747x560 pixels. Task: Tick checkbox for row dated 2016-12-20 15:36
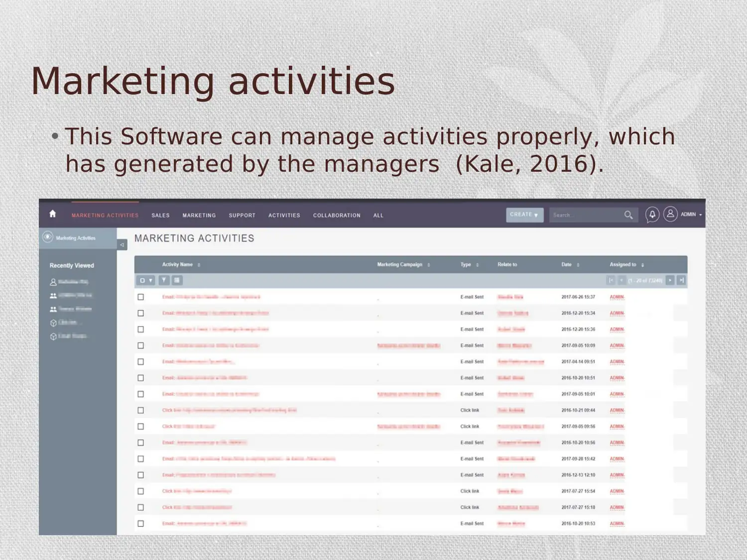[x=141, y=329]
